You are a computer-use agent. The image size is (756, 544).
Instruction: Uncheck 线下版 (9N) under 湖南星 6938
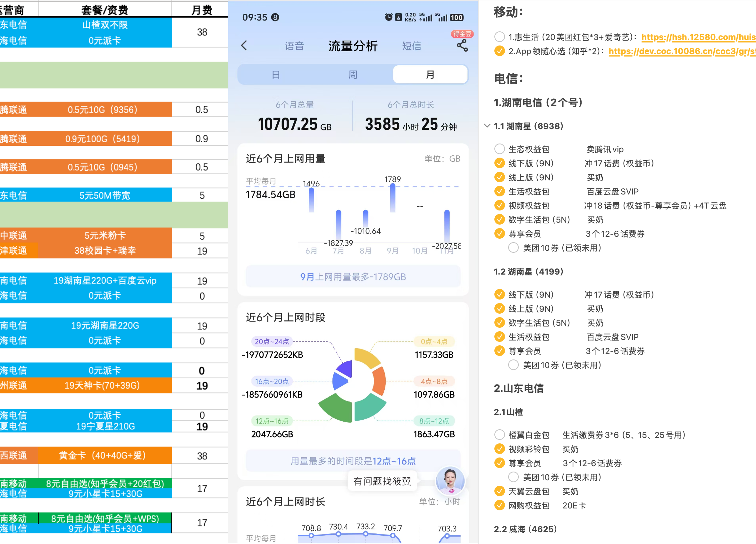pos(499,163)
